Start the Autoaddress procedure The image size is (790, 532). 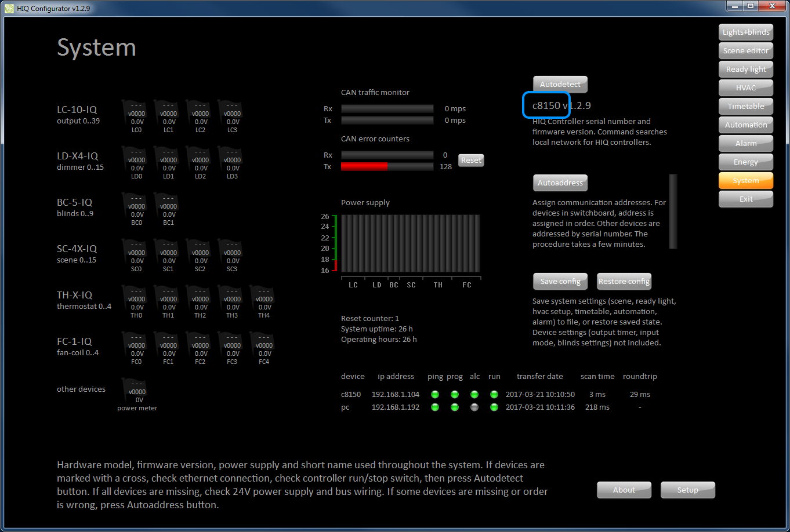pos(560,183)
